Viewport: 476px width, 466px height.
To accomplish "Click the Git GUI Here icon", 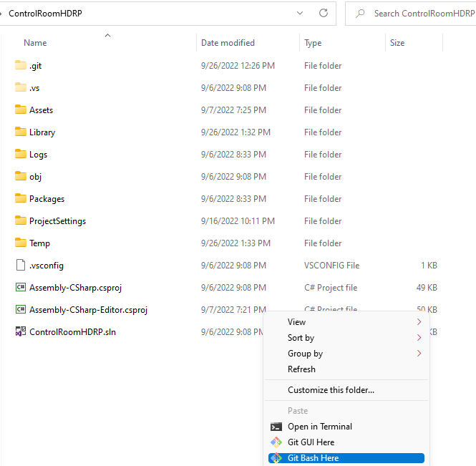I will coord(276,442).
